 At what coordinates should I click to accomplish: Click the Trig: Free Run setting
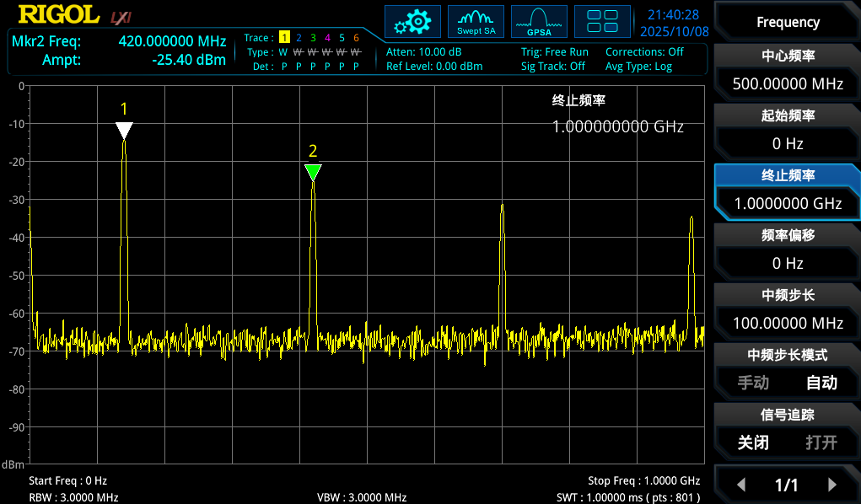[x=555, y=52]
